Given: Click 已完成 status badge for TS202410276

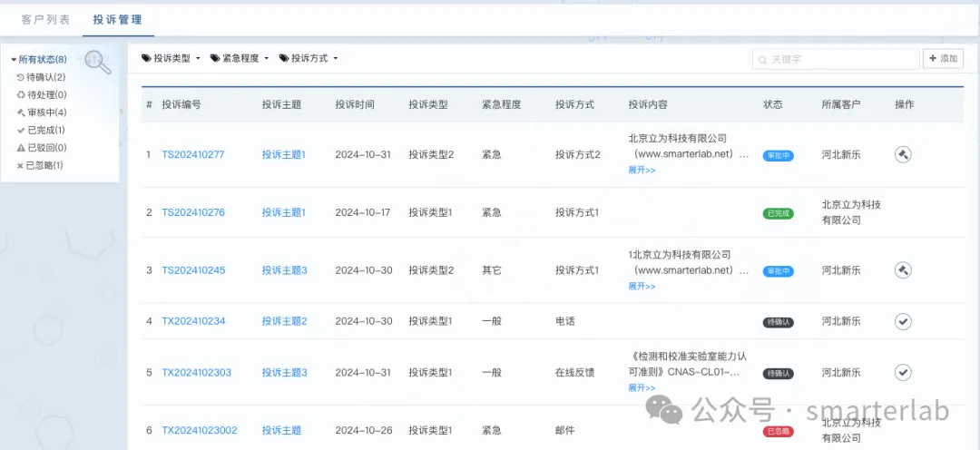Looking at the screenshot, I should 779,214.
